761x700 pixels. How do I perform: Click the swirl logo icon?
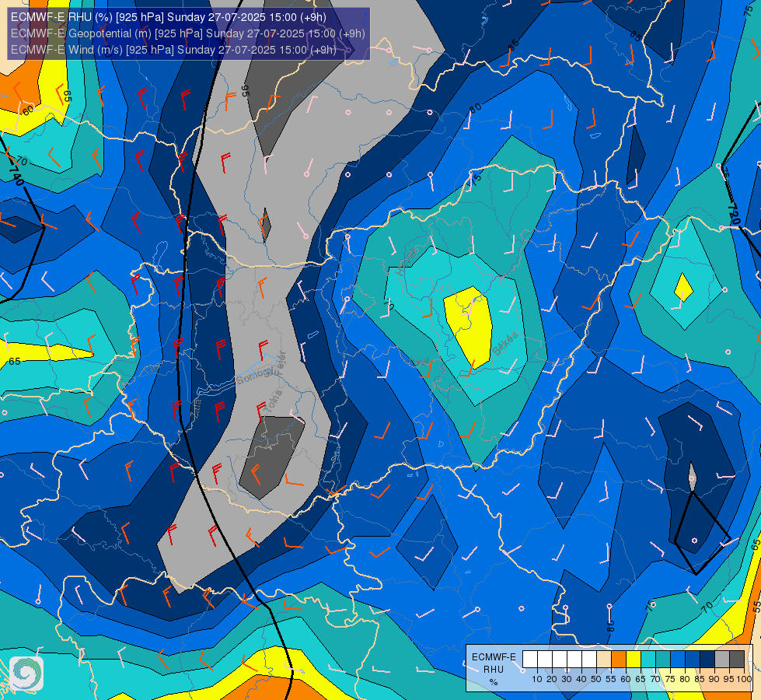pyautogui.click(x=26, y=674)
